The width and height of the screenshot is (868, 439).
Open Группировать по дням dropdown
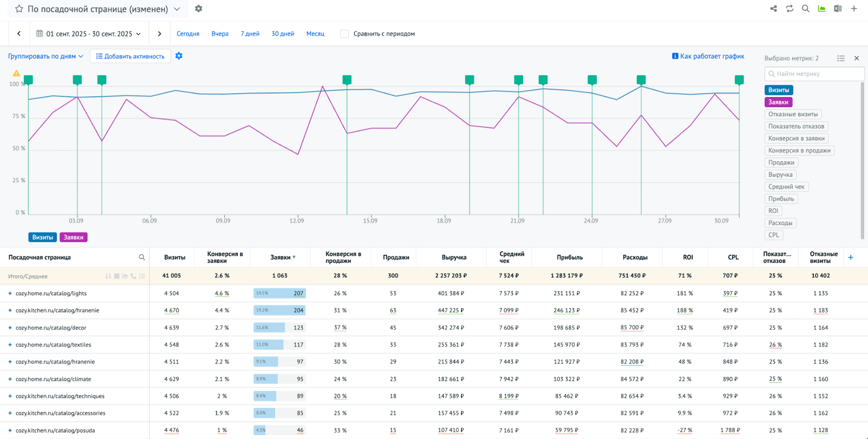coord(46,56)
